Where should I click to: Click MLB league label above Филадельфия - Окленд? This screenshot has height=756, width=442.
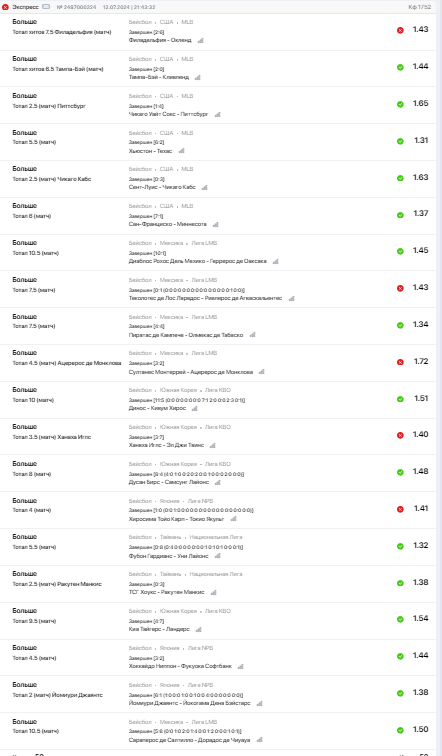tap(187, 22)
